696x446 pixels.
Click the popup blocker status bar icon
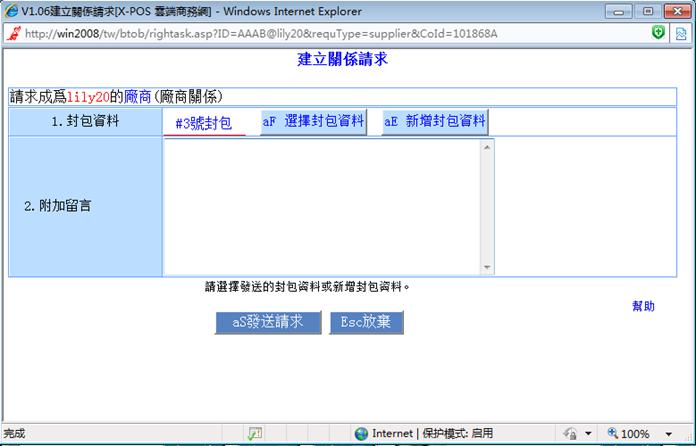[255, 433]
